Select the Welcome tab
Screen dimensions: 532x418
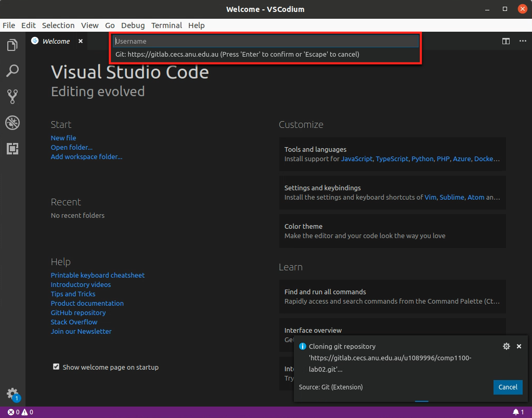(56, 41)
